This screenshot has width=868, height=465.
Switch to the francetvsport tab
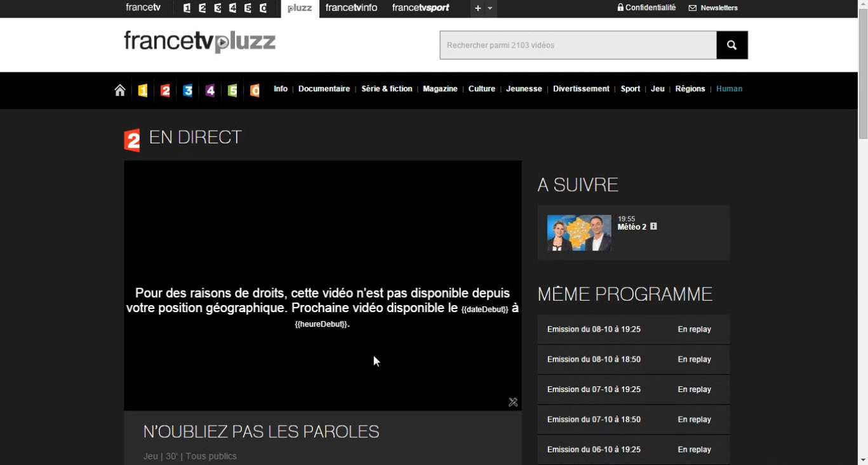pyautogui.click(x=420, y=8)
